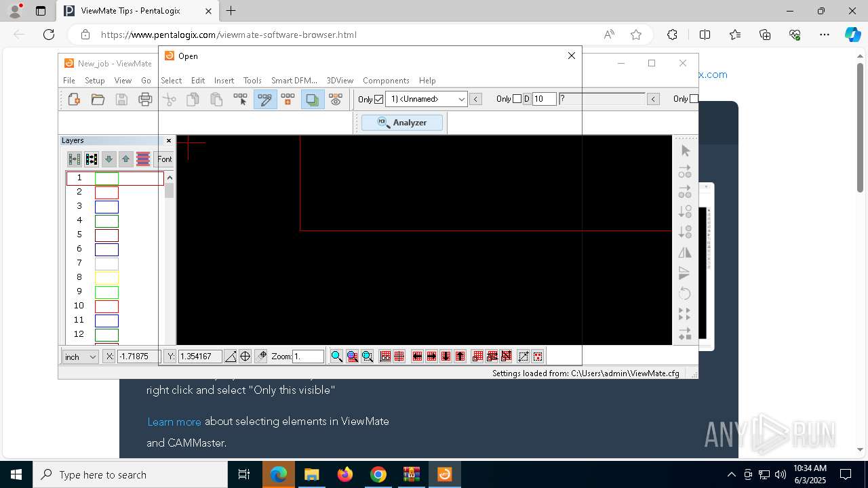
Task: Click the arrow pointer tool in right sidebar
Action: (x=685, y=150)
